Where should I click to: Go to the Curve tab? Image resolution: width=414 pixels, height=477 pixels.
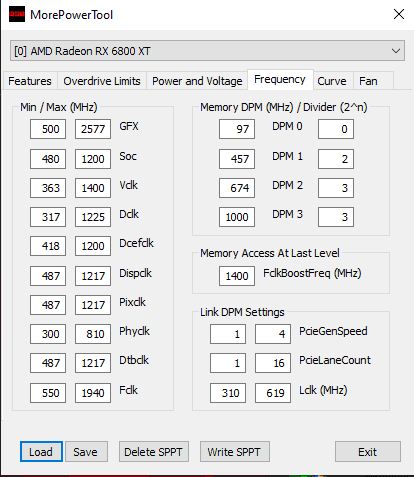pos(332,81)
